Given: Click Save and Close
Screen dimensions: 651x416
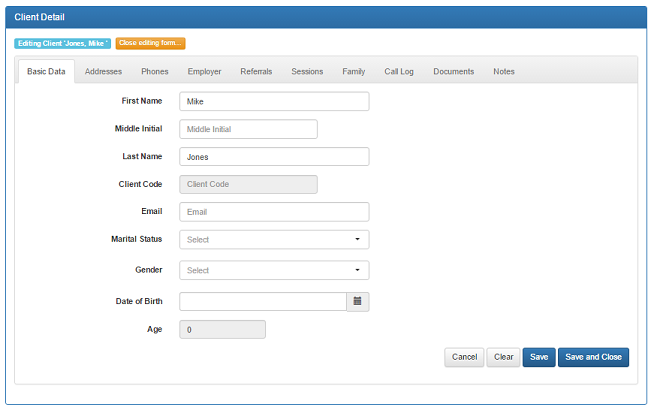Looking at the screenshot, I should tap(593, 357).
